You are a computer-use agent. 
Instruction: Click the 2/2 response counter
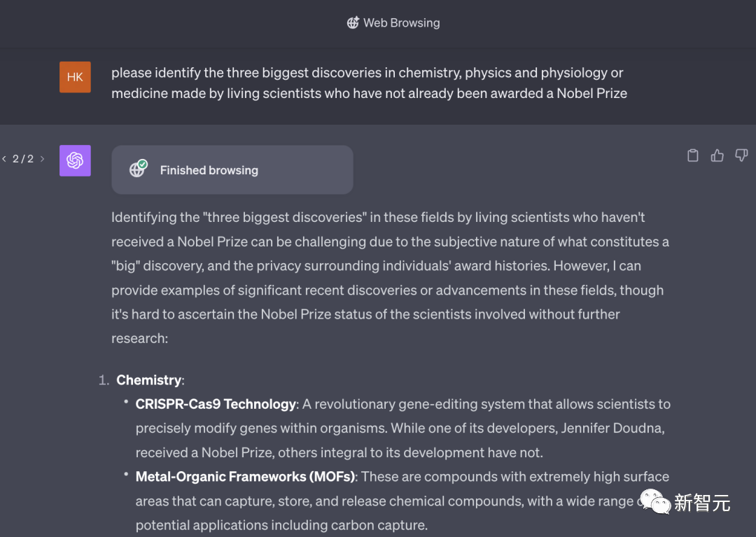[24, 159]
